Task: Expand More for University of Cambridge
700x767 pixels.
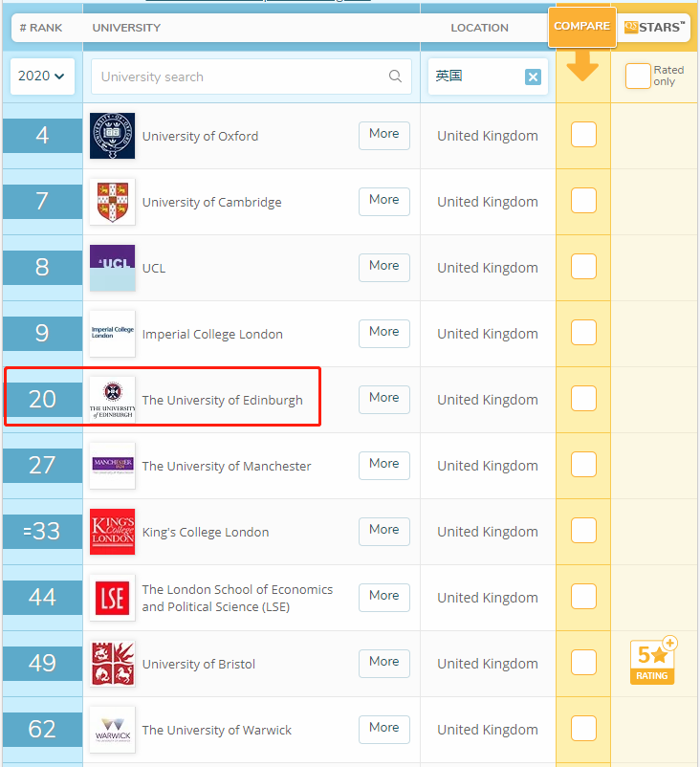Action: (x=384, y=202)
